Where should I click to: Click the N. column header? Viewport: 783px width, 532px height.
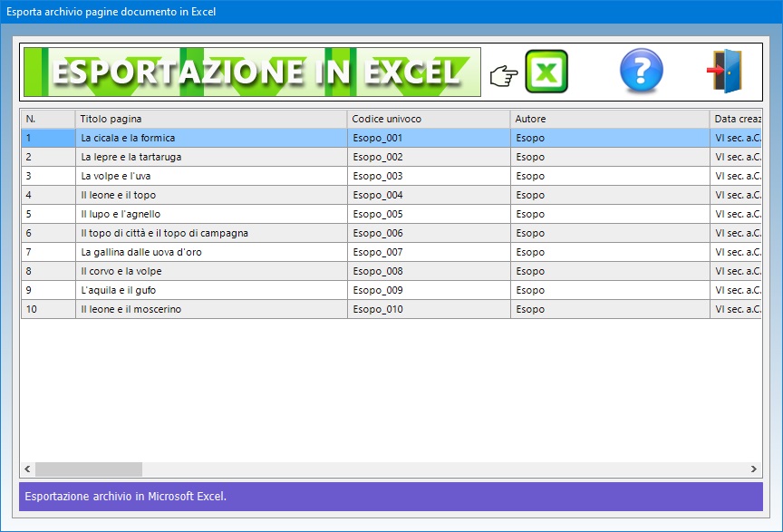point(47,119)
